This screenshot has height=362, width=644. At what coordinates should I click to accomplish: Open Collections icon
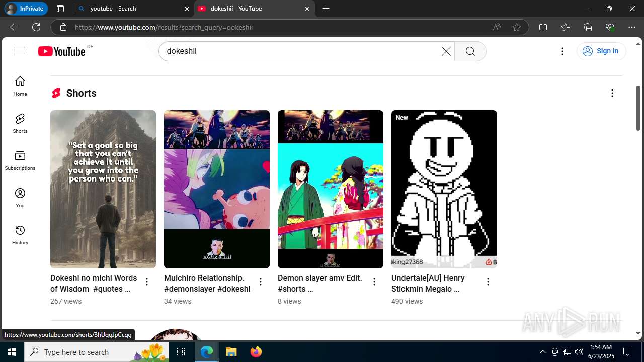click(588, 27)
